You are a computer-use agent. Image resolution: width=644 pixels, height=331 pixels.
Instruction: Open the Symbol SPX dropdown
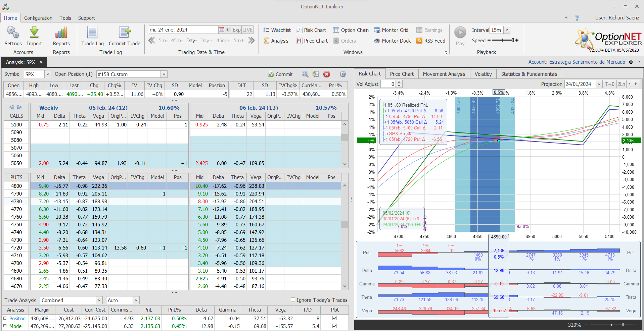(x=48, y=74)
